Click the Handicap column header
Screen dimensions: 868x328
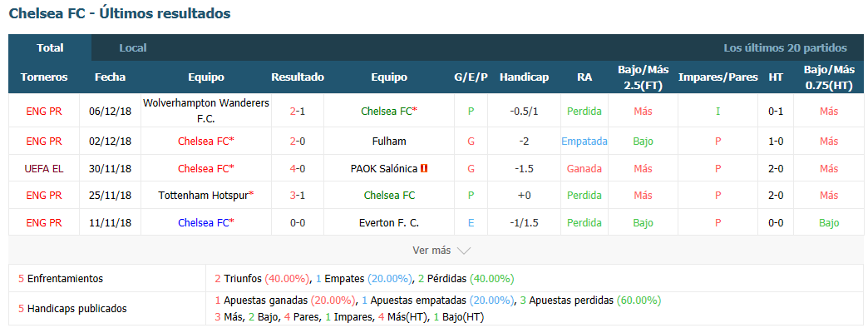524,77
